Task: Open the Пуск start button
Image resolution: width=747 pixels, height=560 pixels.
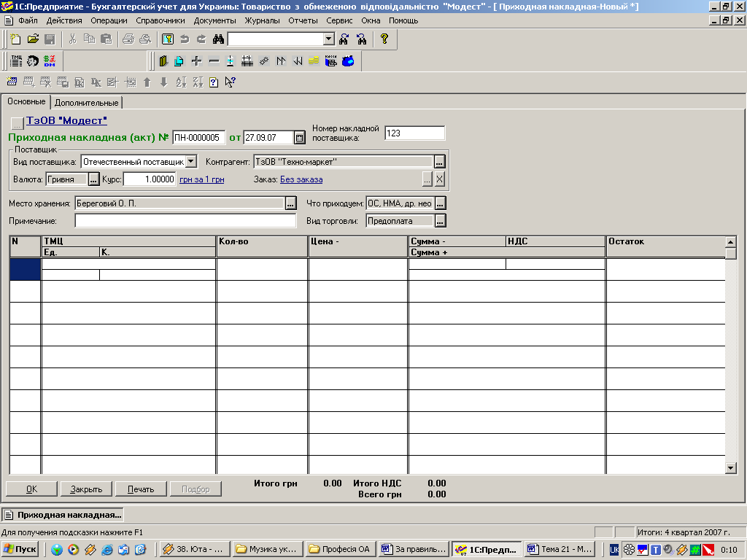Action: point(20,549)
